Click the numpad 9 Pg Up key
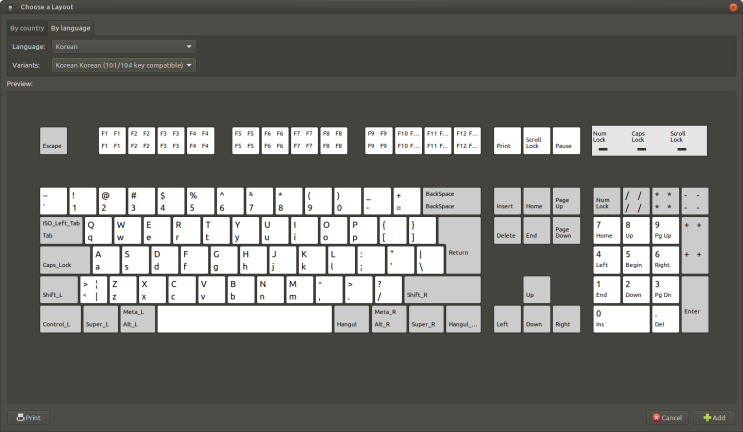The width and height of the screenshot is (743, 432). pyautogui.click(x=666, y=230)
